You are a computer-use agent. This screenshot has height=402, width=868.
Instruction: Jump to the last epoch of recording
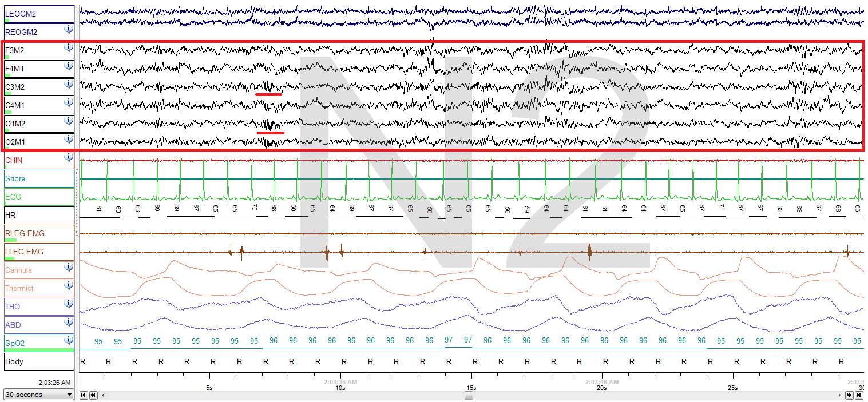tap(858, 395)
